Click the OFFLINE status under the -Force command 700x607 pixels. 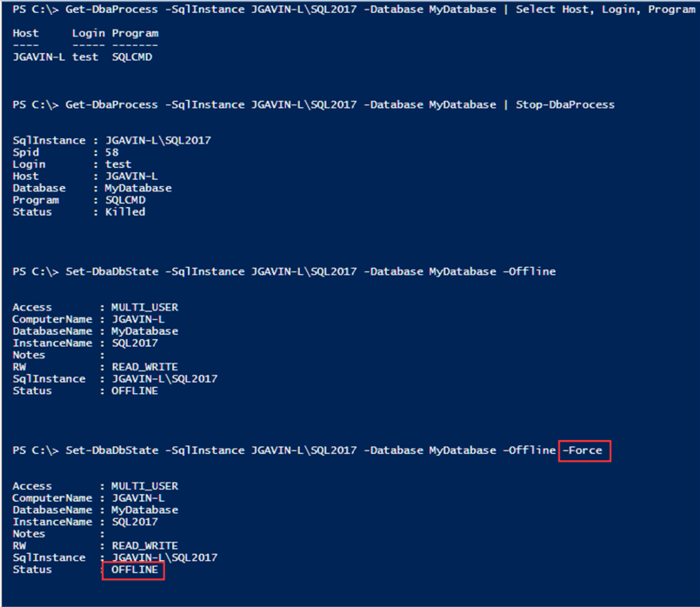[135, 570]
